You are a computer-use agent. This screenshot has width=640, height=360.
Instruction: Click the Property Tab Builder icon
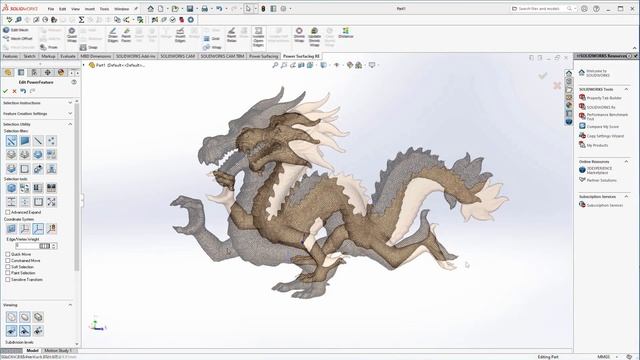tap(582, 98)
